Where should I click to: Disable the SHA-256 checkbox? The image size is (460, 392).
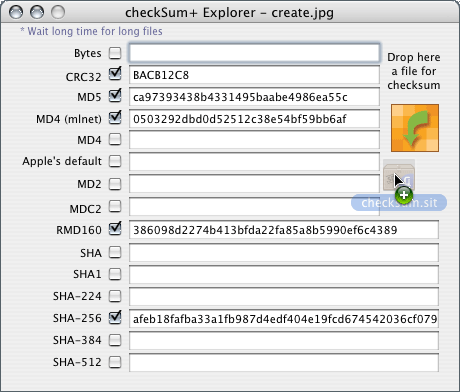click(115, 317)
